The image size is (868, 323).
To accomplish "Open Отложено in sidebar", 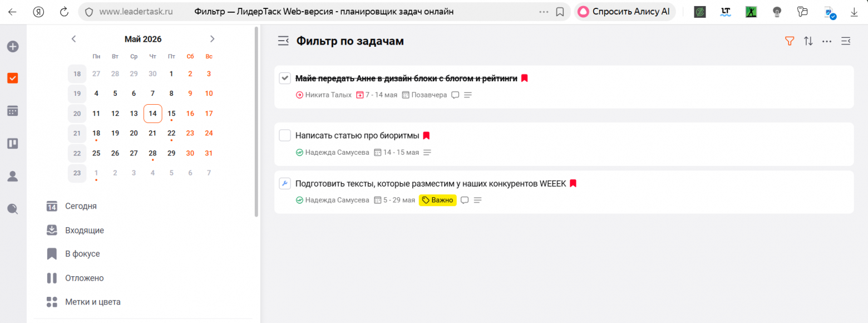I will click(x=84, y=278).
